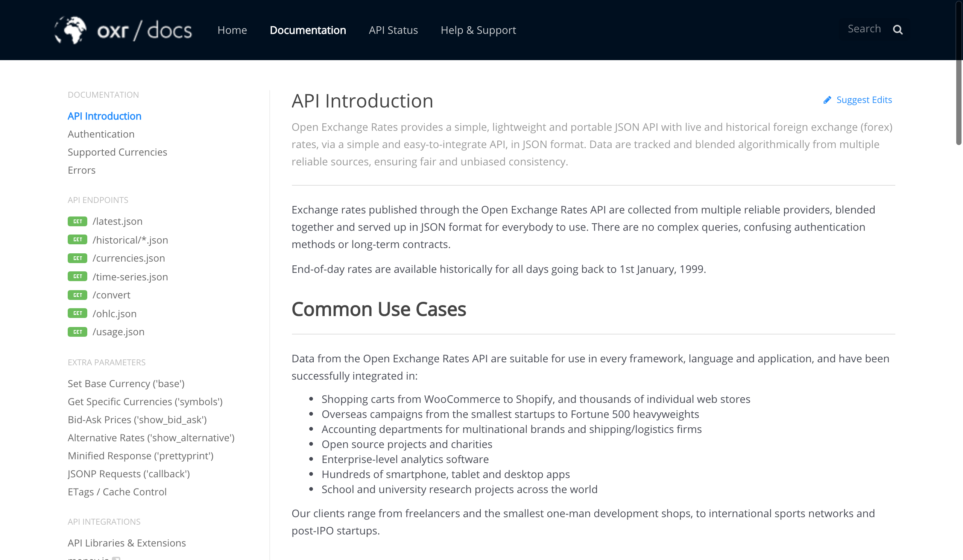The image size is (963, 560).
Task: Open the Authentication doc page
Action: pos(101,134)
